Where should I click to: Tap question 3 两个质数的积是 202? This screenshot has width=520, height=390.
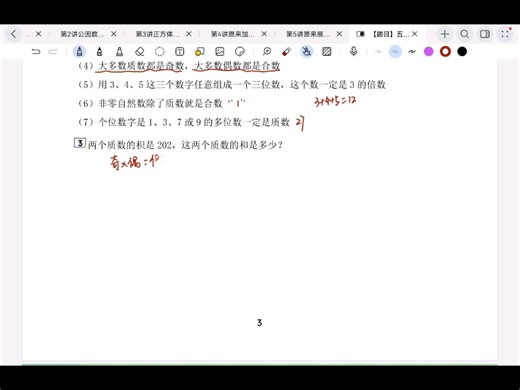[185, 145]
